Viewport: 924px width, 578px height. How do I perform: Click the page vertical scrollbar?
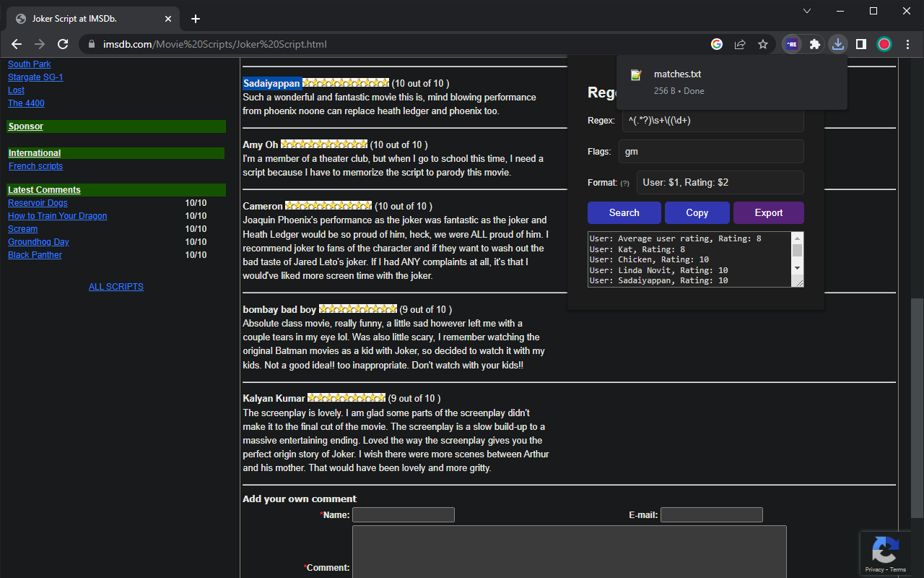pyautogui.click(x=917, y=408)
